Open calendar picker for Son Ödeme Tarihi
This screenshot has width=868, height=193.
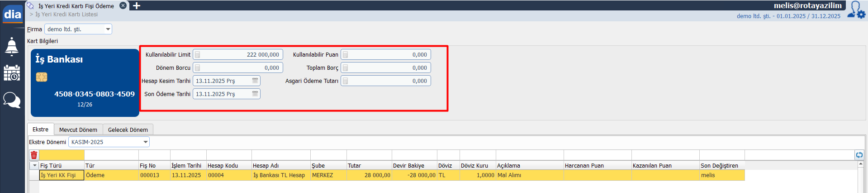(x=255, y=94)
